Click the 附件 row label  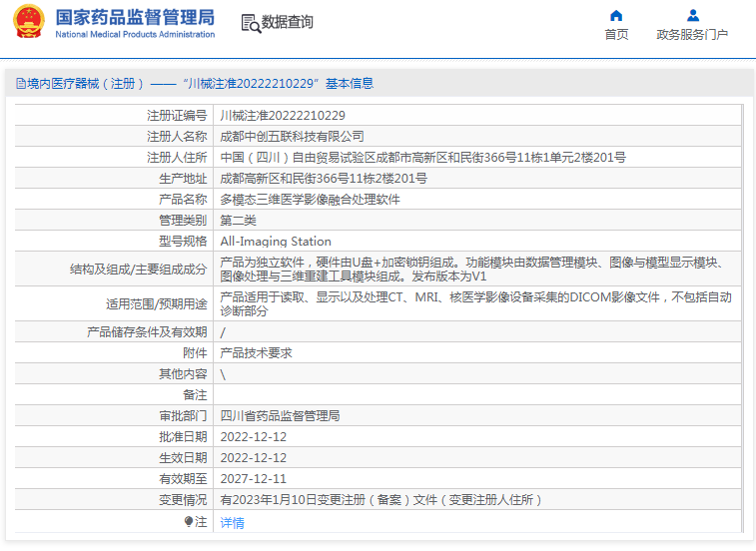click(x=196, y=353)
